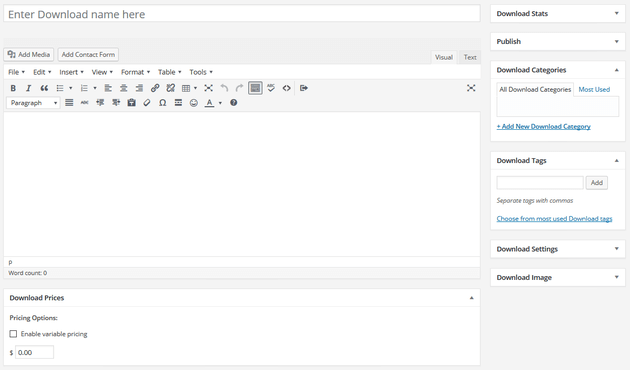Image resolution: width=630 pixels, height=370 pixels.
Task: Insert a special character (Omega icon)
Action: coord(162,103)
